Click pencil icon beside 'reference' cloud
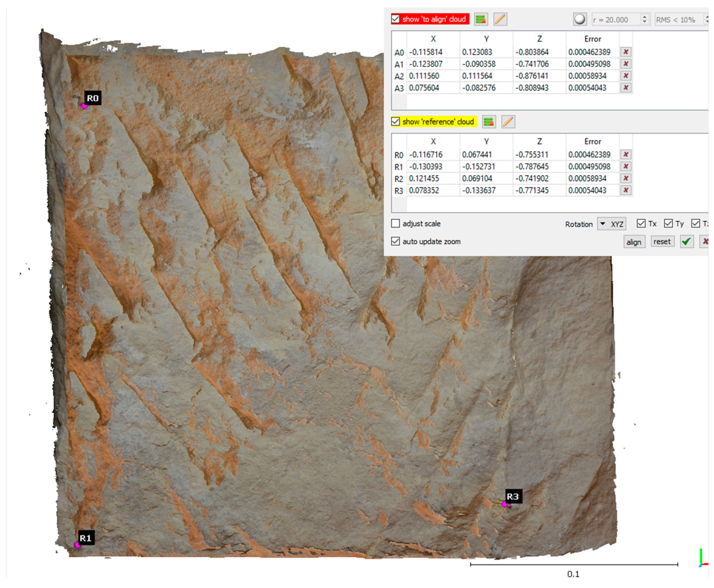This screenshot has height=588, width=714. click(508, 122)
